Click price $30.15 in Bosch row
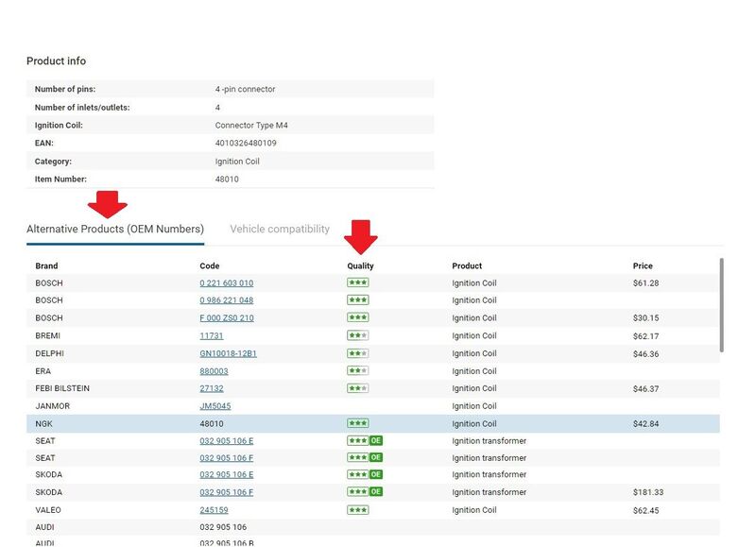Image resolution: width=756 pixels, height=547 pixels. [645, 318]
